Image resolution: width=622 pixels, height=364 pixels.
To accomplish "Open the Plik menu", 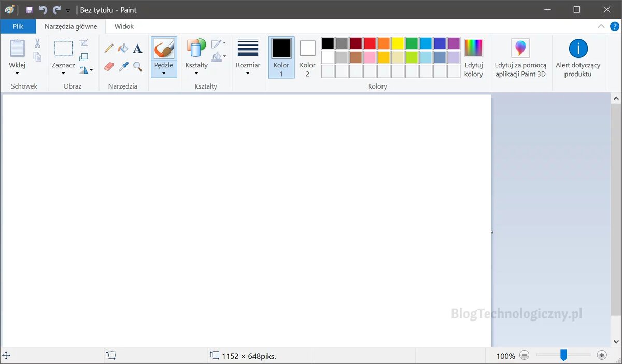I will tap(18, 26).
